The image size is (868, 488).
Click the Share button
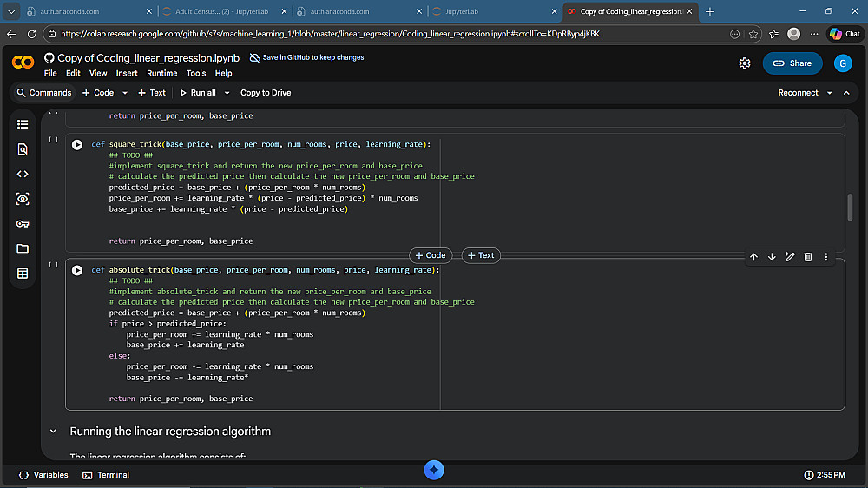coord(792,63)
